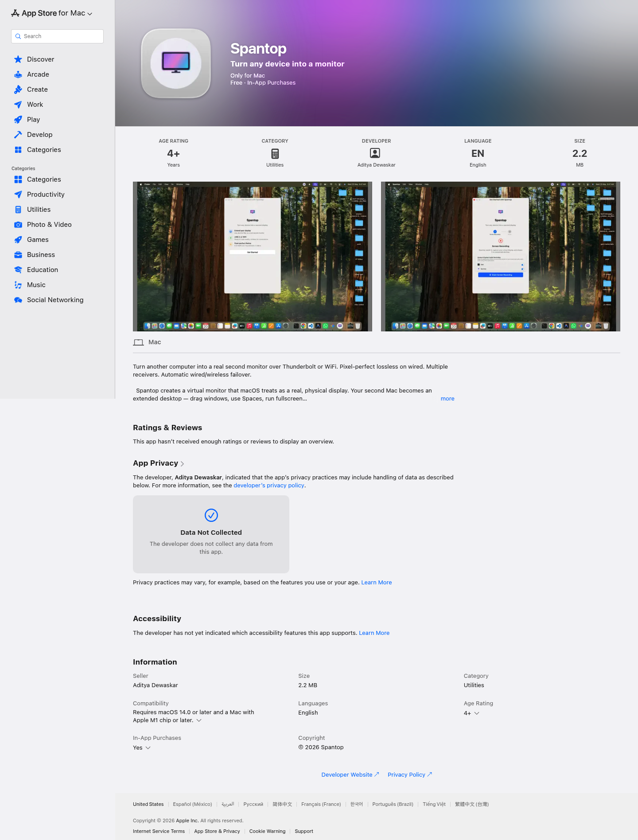Screen dimensions: 638x840
Task: Click the Discover star icon
Action: (18, 59)
